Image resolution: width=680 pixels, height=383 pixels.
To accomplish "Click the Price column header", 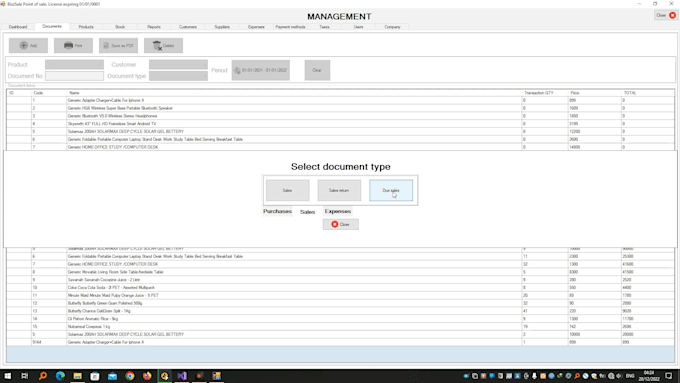I will (x=595, y=93).
